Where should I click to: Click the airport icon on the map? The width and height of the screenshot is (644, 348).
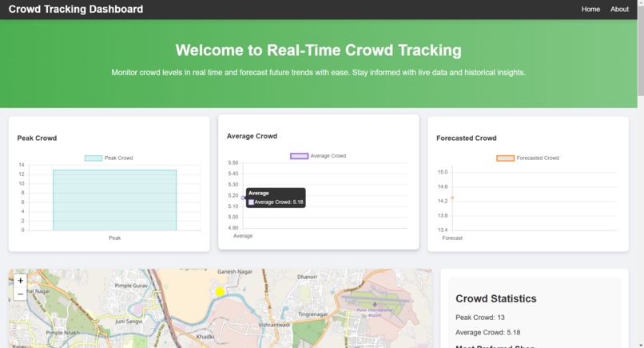point(374,304)
